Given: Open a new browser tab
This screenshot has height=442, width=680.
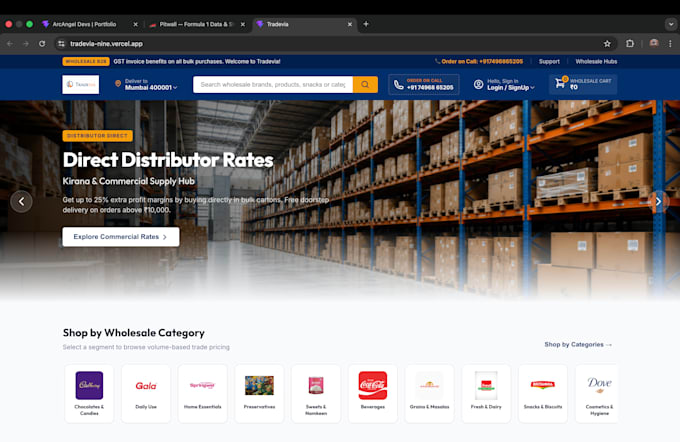Looking at the screenshot, I should click(x=366, y=24).
